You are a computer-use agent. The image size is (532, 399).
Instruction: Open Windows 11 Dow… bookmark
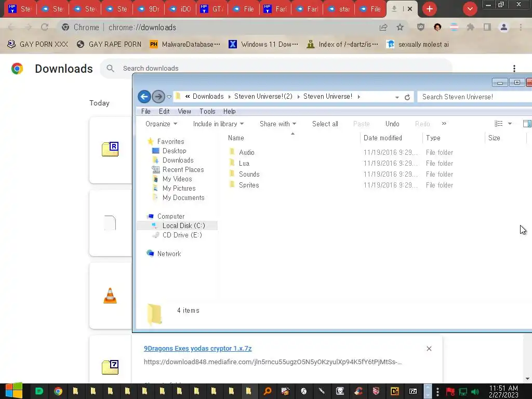263,45
